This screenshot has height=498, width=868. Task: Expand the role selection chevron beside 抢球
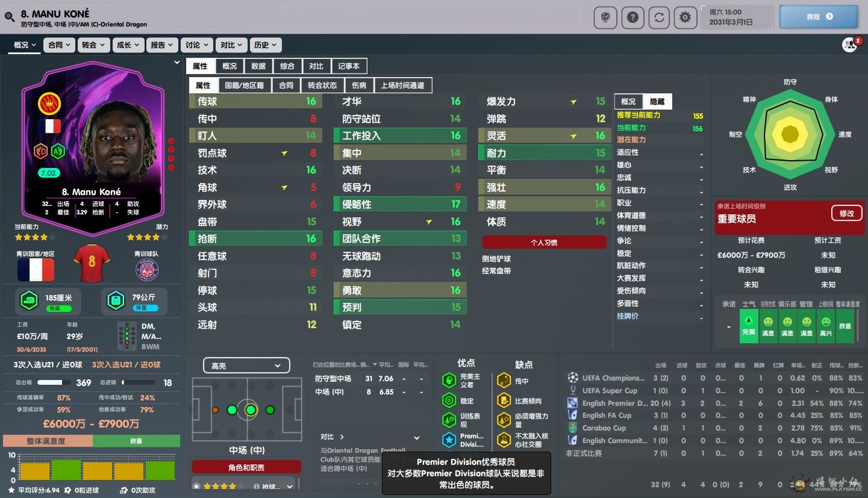pyautogui.click(x=290, y=487)
